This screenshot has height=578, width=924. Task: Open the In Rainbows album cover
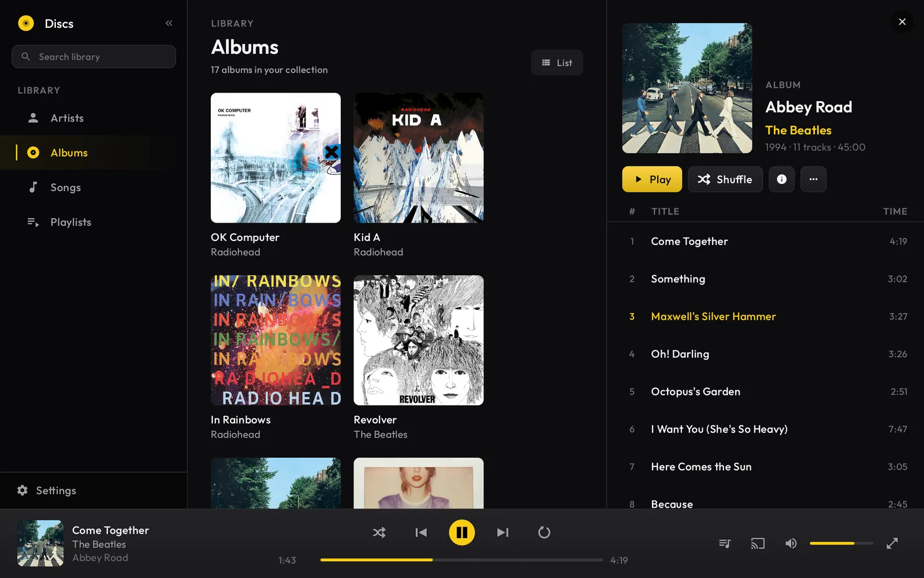point(275,340)
